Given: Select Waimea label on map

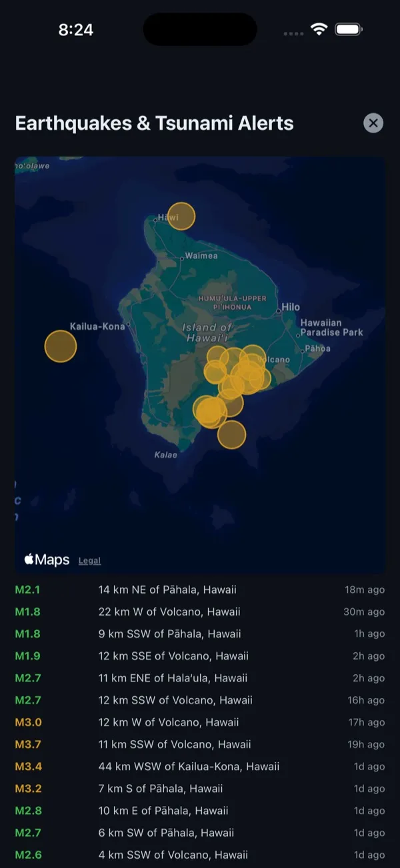Looking at the screenshot, I should (201, 256).
